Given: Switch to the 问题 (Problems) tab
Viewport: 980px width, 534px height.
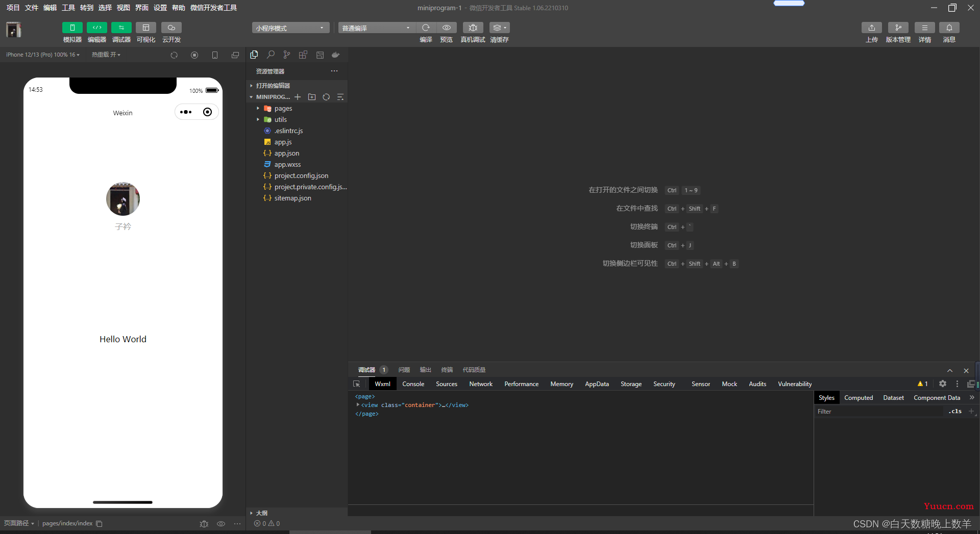Looking at the screenshot, I should pyautogui.click(x=404, y=370).
